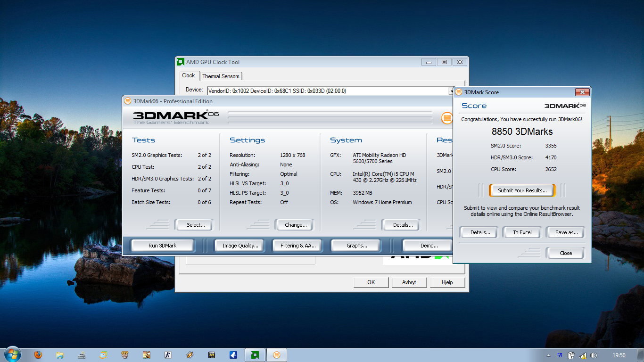Switch to 3DMark06 orange taskbar button
This screenshot has height=362, width=644.
pyautogui.click(x=277, y=355)
